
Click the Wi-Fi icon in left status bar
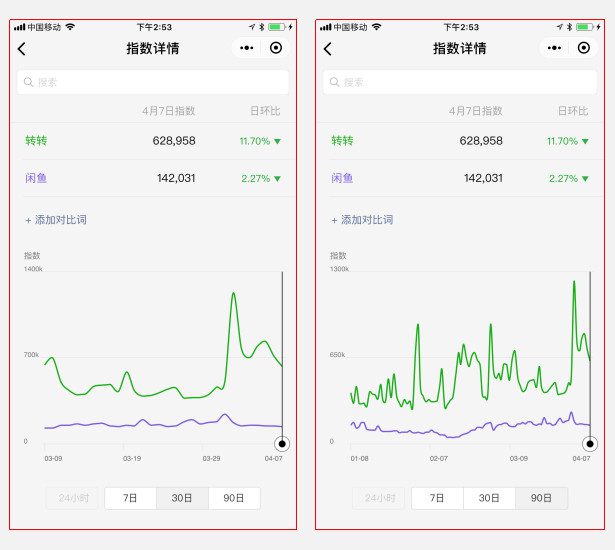point(70,27)
